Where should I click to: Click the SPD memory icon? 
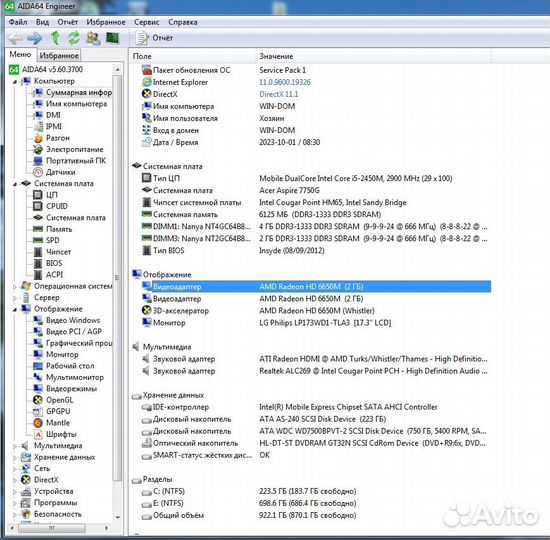point(38,240)
